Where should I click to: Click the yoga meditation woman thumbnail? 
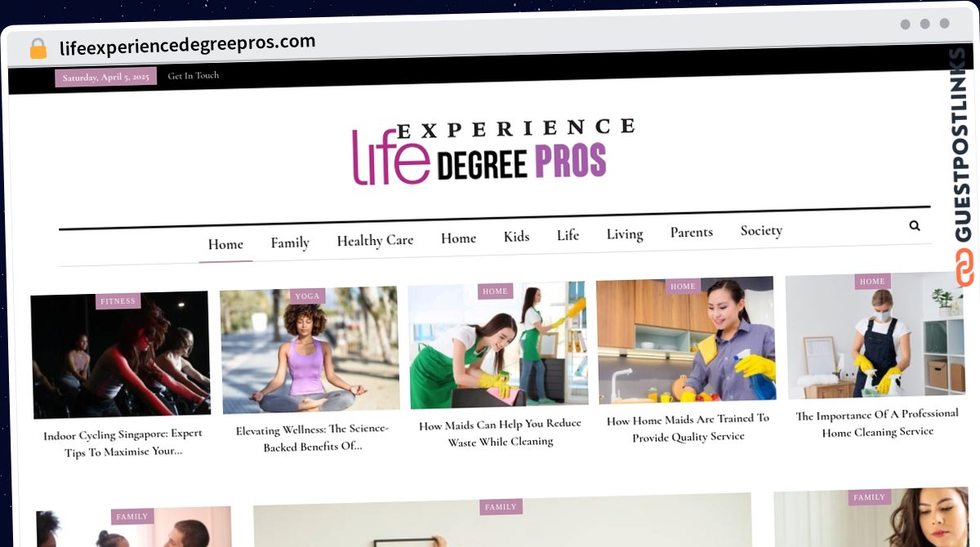tap(310, 349)
